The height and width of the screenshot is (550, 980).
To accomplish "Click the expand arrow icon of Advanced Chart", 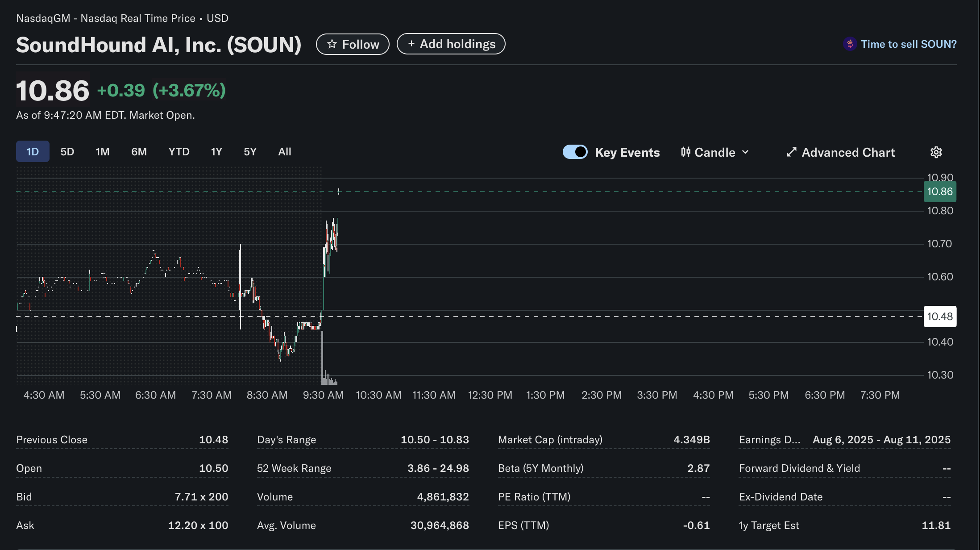I will click(791, 152).
